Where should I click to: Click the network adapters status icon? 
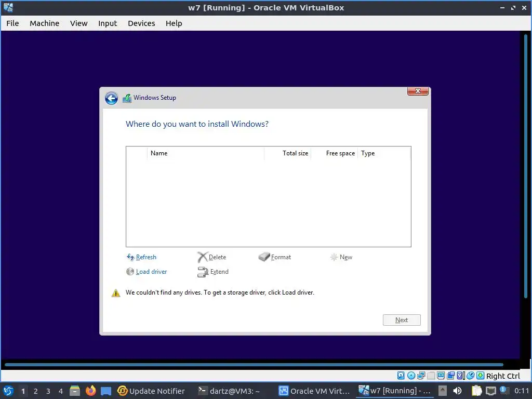421,376
